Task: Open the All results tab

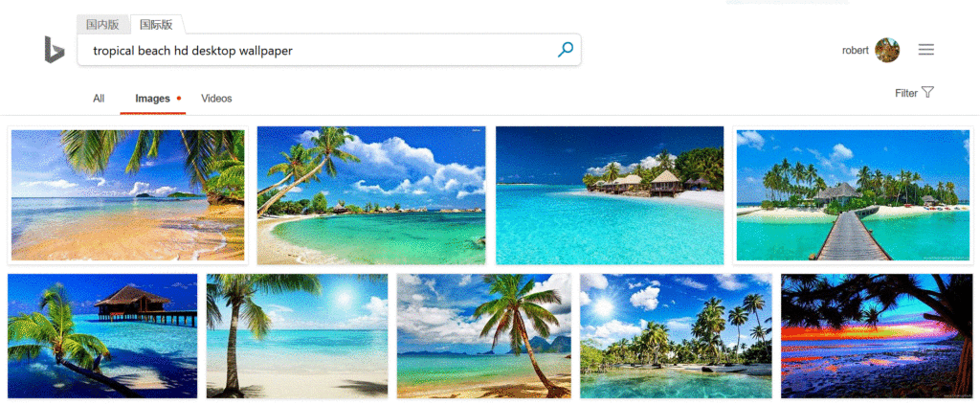Action: tap(99, 98)
